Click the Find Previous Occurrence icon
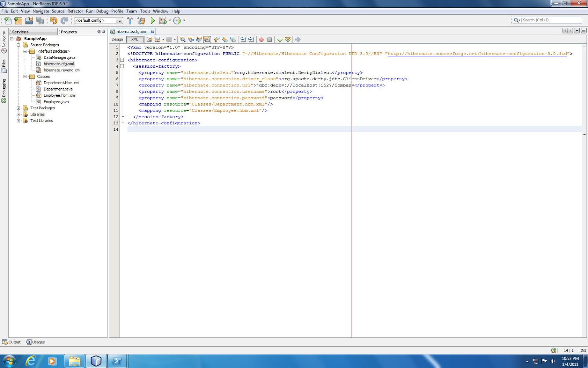The height and width of the screenshot is (368, 588). [x=190, y=39]
